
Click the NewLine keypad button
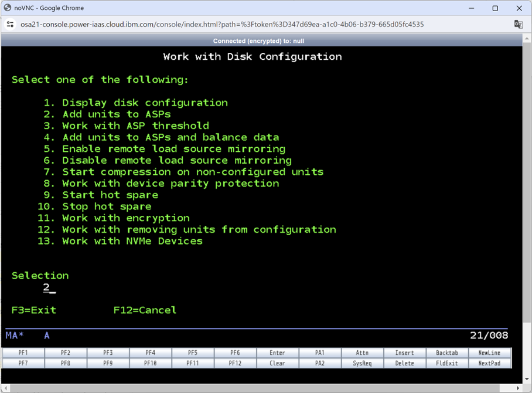[x=490, y=353]
